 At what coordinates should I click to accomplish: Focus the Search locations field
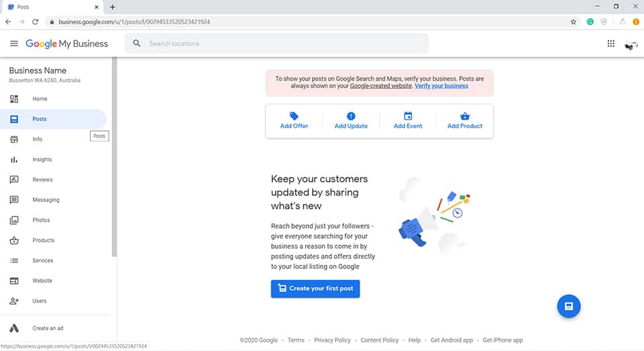pos(277,44)
